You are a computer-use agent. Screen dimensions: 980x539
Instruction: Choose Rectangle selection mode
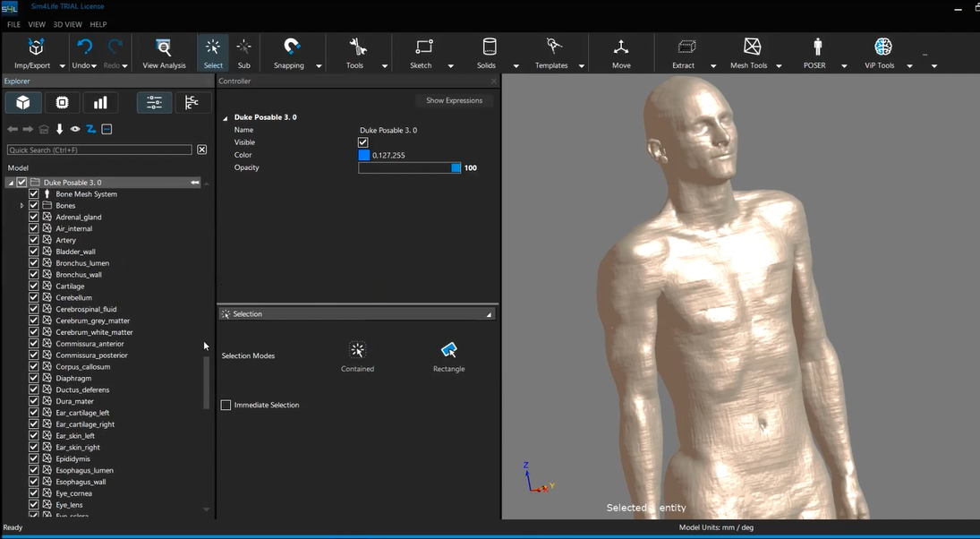[x=448, y=350]
